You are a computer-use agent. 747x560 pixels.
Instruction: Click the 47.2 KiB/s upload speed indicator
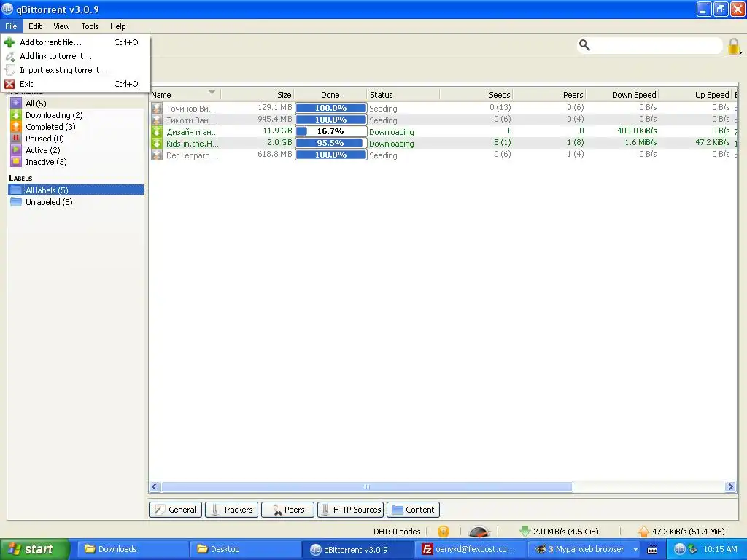click(681, 532)
